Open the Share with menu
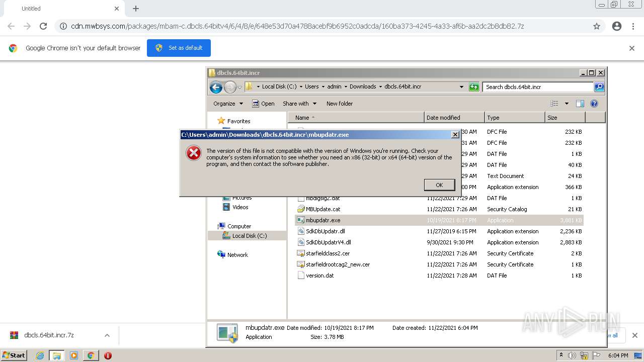The height and width of the screenshot is (362, 644). pos(299,104)
